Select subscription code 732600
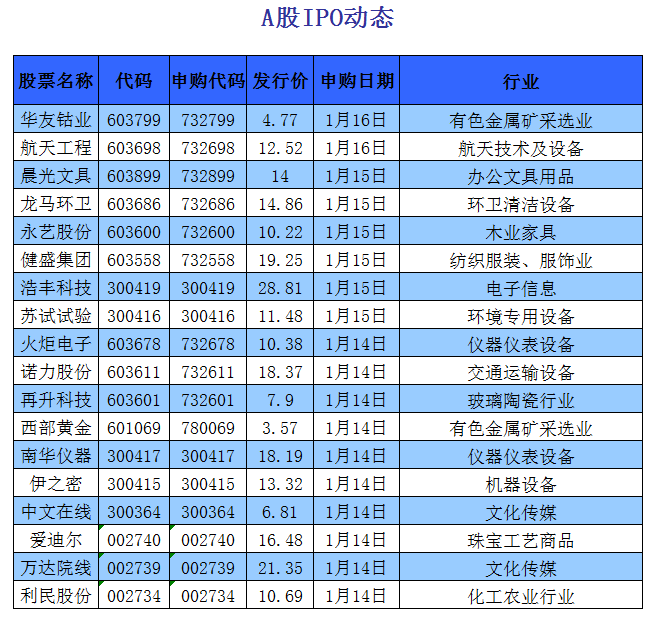 (208, 232)
